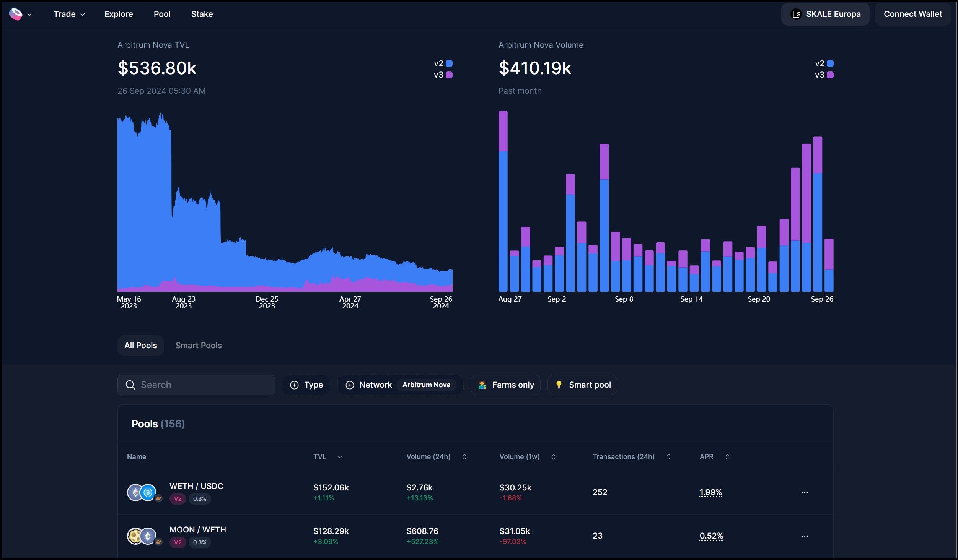Click the MOON / WETH token pair icons

[142, 536]
